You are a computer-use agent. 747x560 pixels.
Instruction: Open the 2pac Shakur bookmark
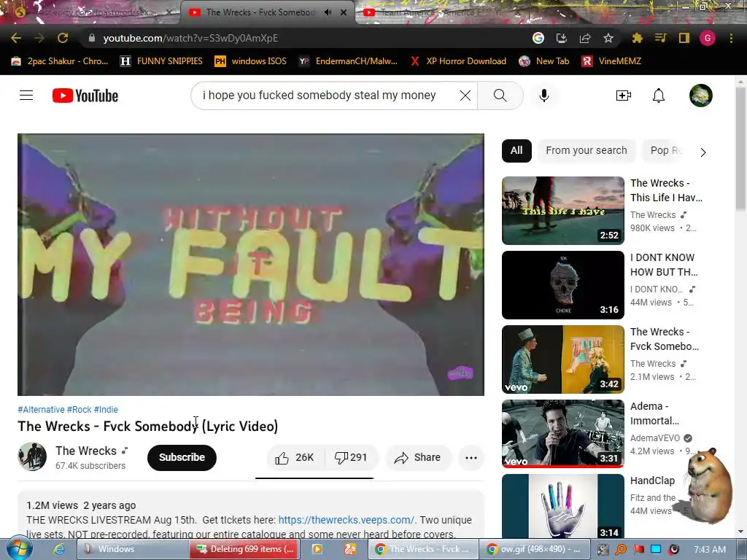(60, 61)
